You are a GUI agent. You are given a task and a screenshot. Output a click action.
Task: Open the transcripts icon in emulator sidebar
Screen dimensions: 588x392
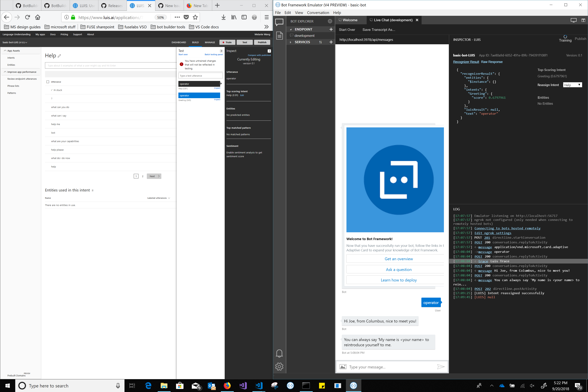[279, 36]
